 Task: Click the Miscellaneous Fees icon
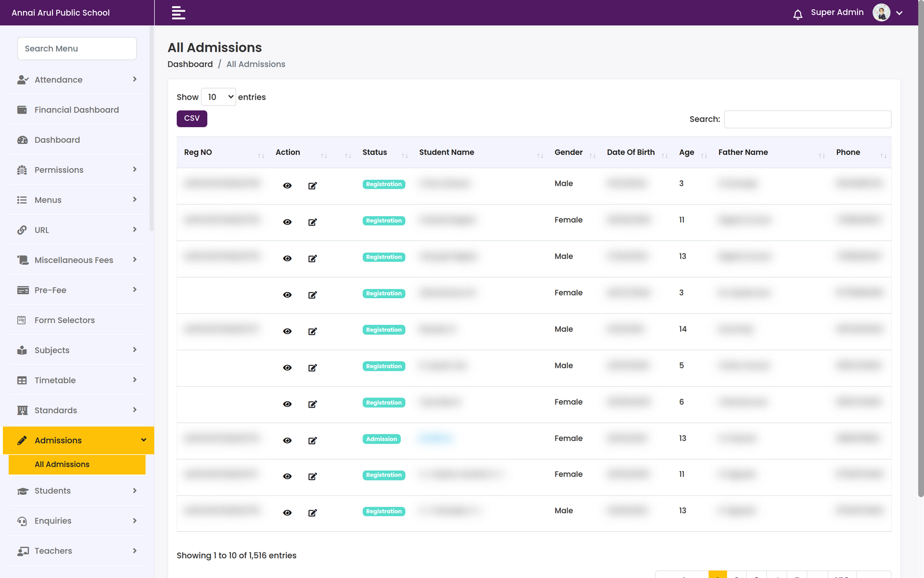(23, 260)
